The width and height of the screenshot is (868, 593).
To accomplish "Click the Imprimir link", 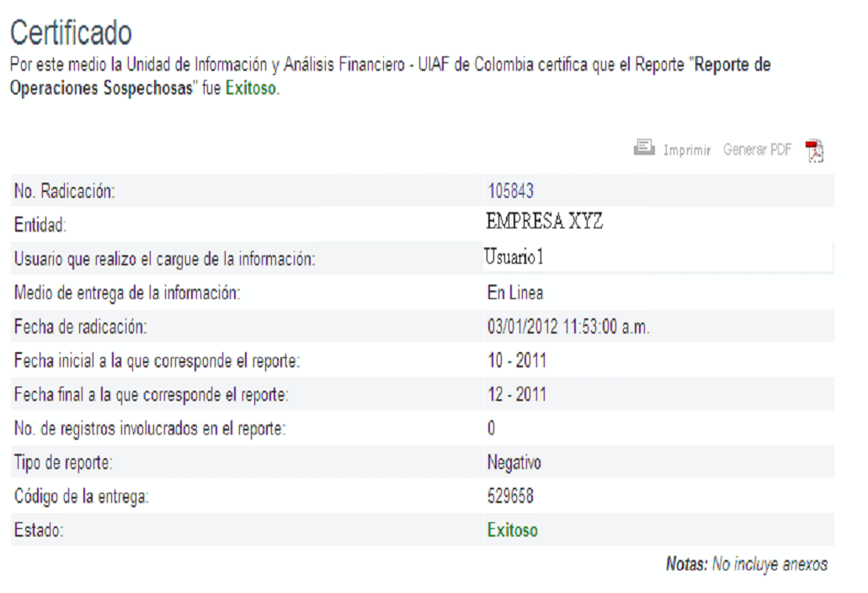I will pos(687,150).
